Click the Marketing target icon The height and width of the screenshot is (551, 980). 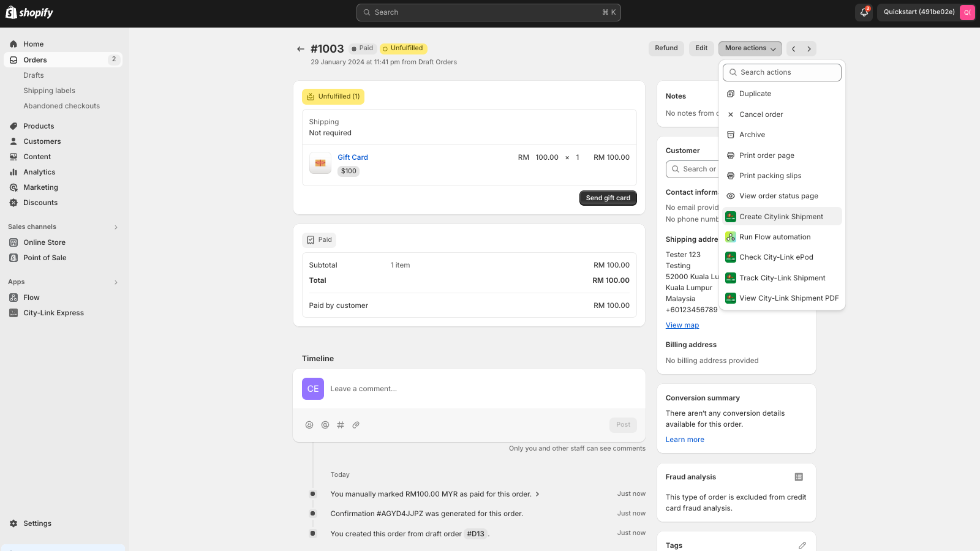click(x=13, y=187)
